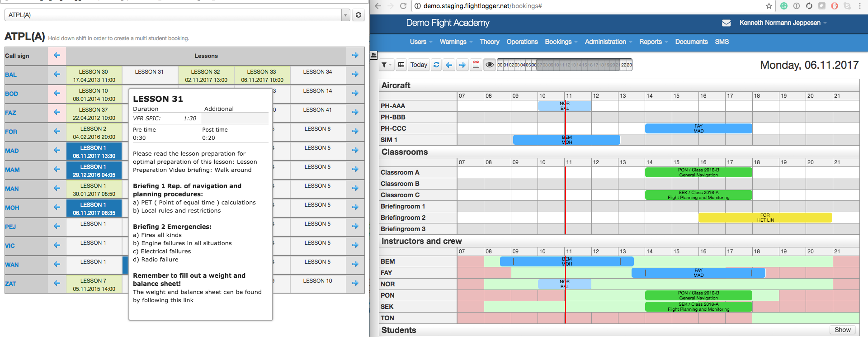
Task: Click left arrow in BAL row
Action: pyautogui.click(x=57, y=74)
